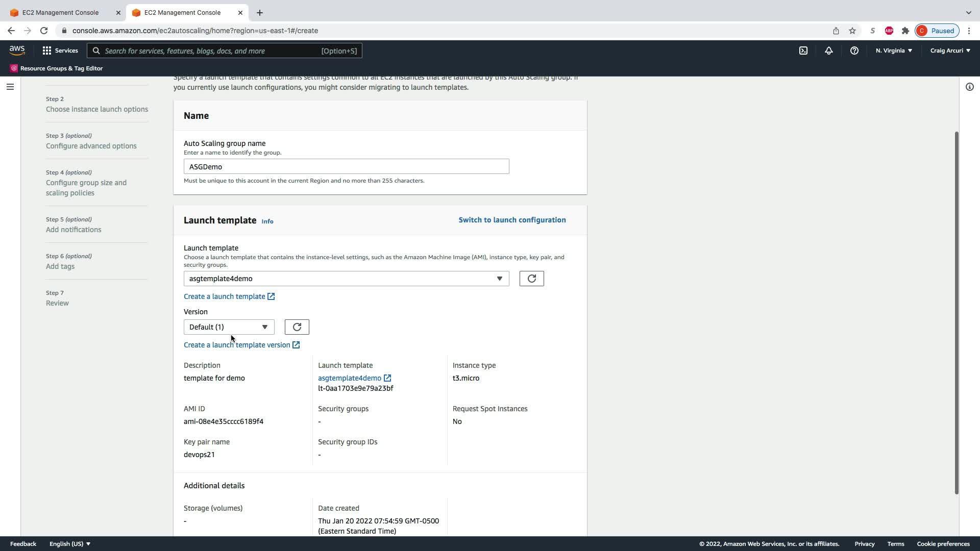The width and height of the screenshot is (980, 551).
Task: Click the page vertical scrollbar
Action: click(956, 311)
